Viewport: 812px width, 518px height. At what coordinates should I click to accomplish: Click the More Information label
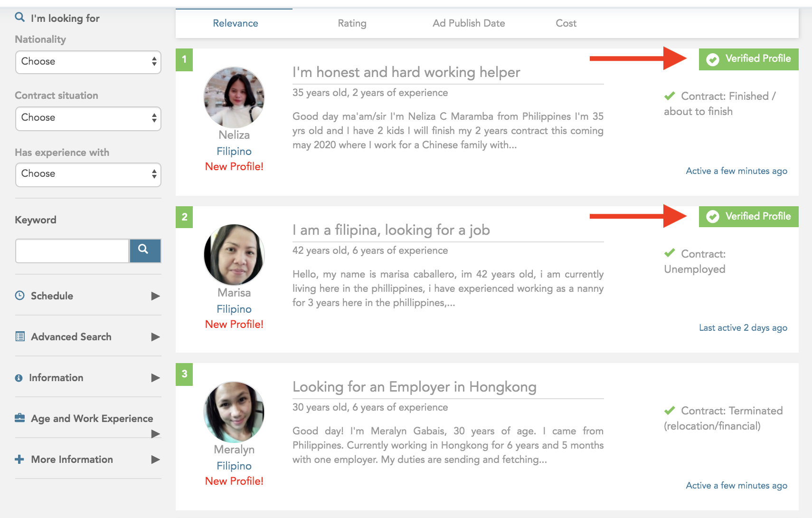(72, 459)
